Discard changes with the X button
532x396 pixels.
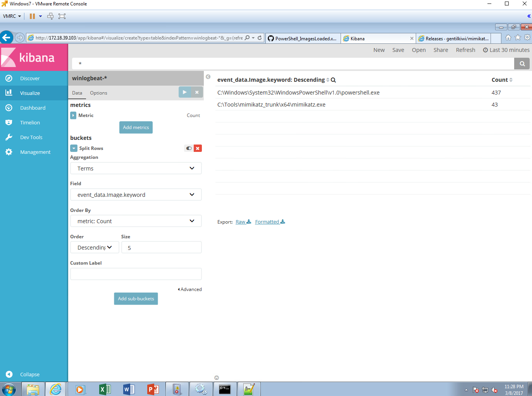(197, 92)
